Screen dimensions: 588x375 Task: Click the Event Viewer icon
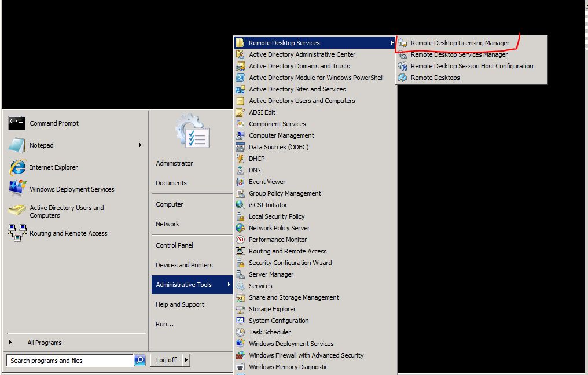tap(240, 182)
